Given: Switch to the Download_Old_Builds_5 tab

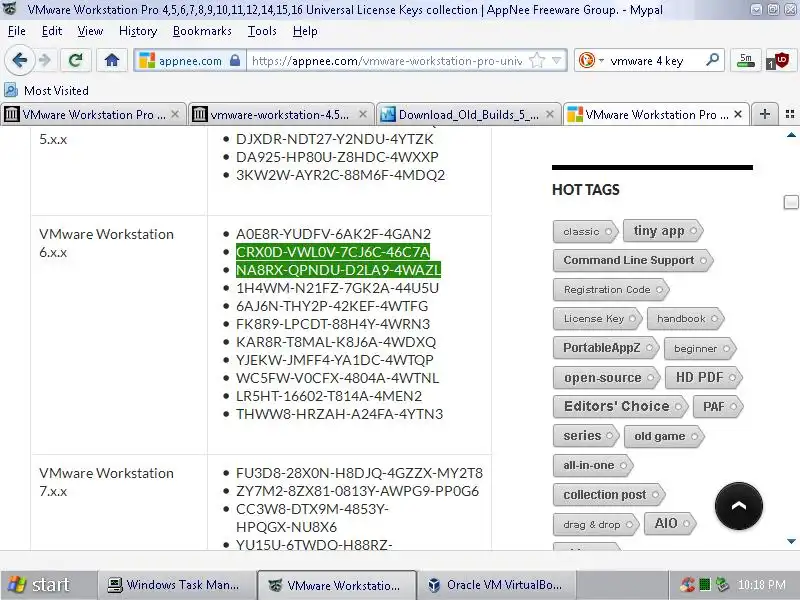Looking at the screenshot, I should click(x=467, y=114).
